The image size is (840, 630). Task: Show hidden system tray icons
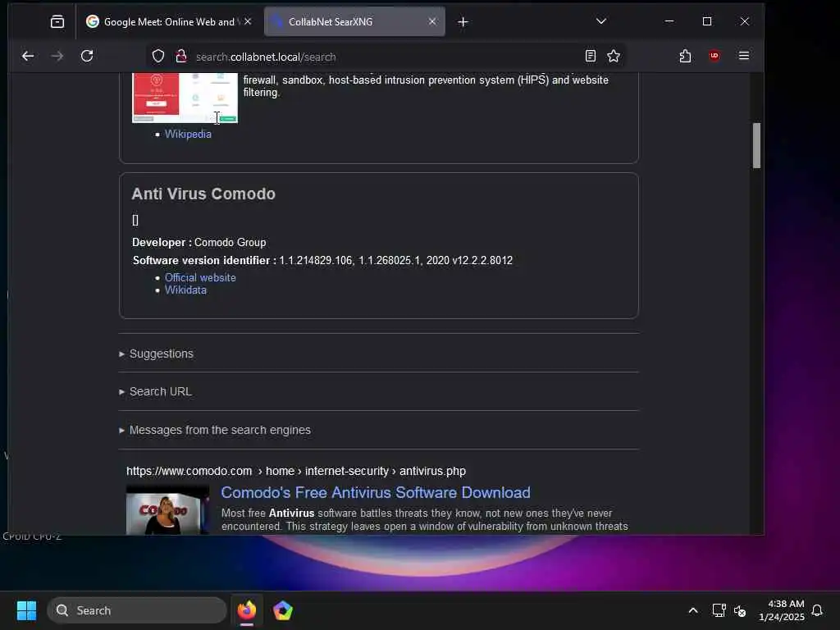click(692, 610)
